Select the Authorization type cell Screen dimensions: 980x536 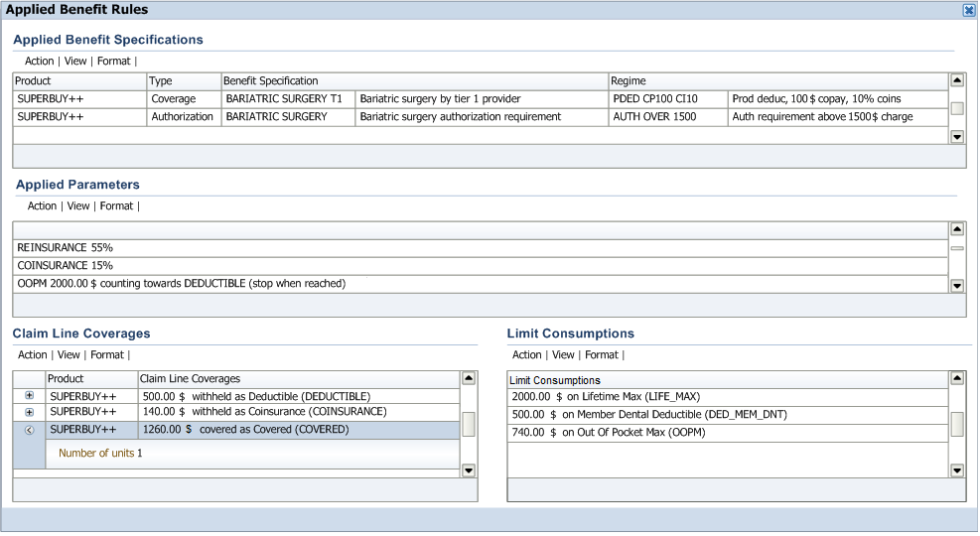184,117
